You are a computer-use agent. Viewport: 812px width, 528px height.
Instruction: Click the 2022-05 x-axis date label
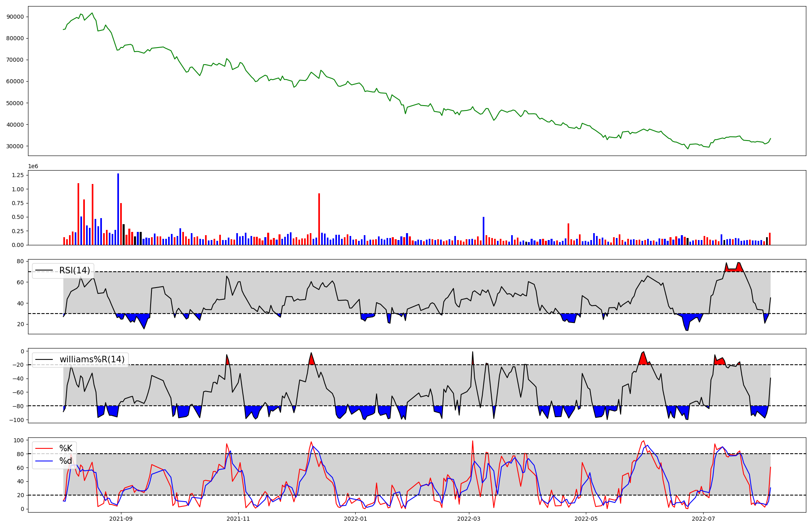click(x=586, y=519)
